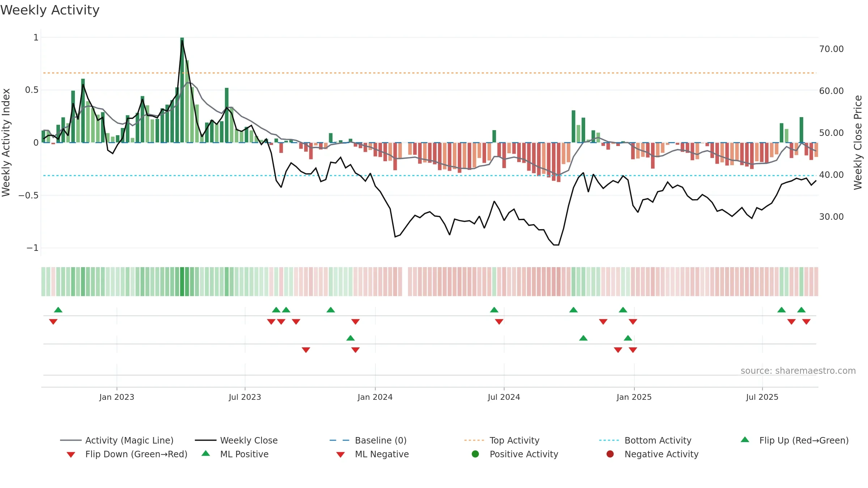Toggle the ML Negative legend entry
The width and height of the screenshot is (868, 488).
tap(373, 454)
